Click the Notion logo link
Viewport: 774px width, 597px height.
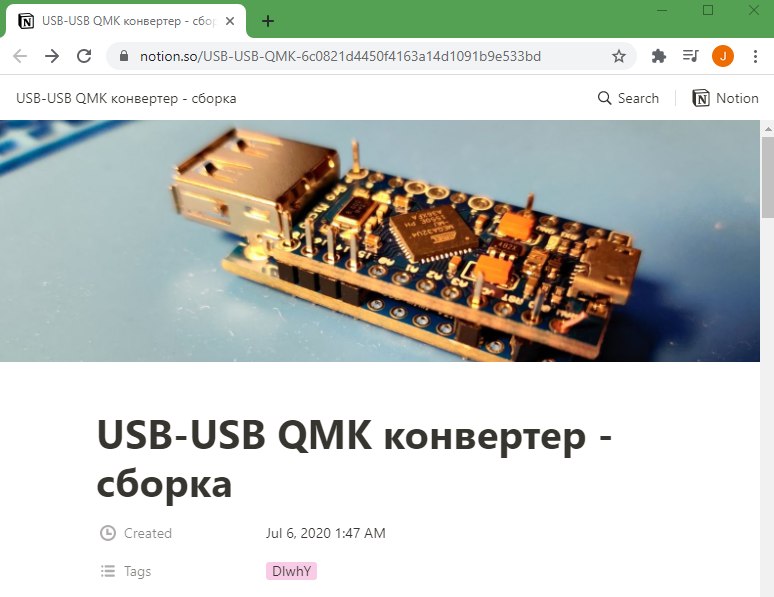tap(725, 98)
